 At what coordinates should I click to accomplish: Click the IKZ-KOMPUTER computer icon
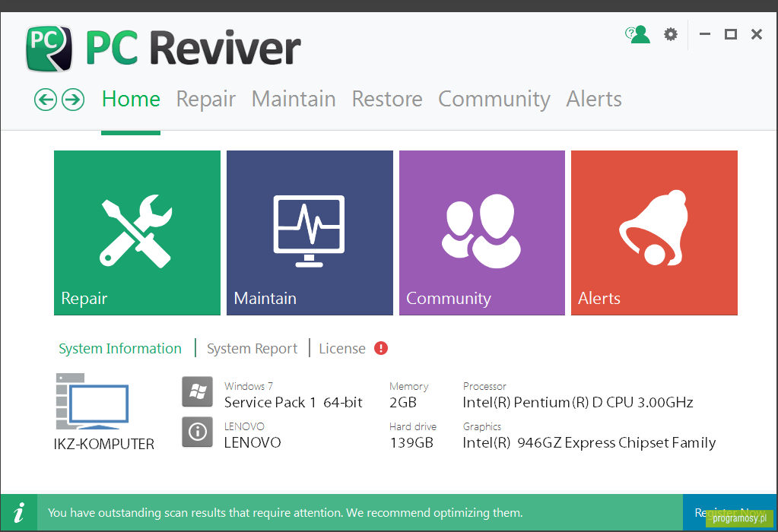pyautogui.click(x=92, y=401)
